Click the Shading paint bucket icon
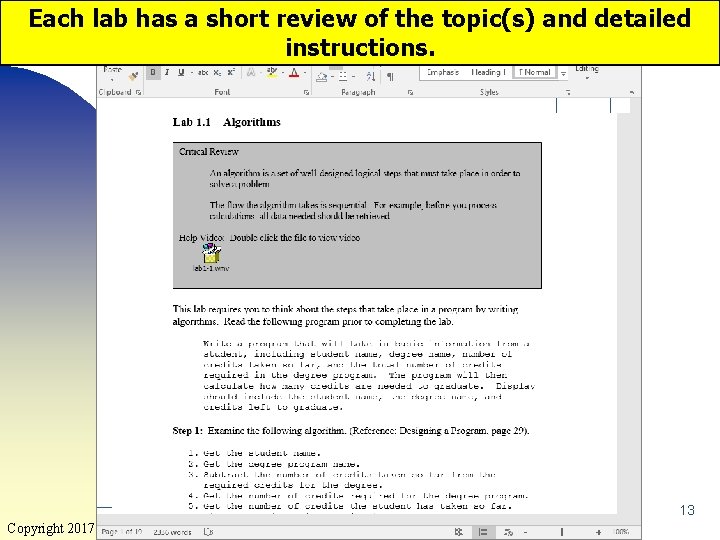 tap(322, 77)
